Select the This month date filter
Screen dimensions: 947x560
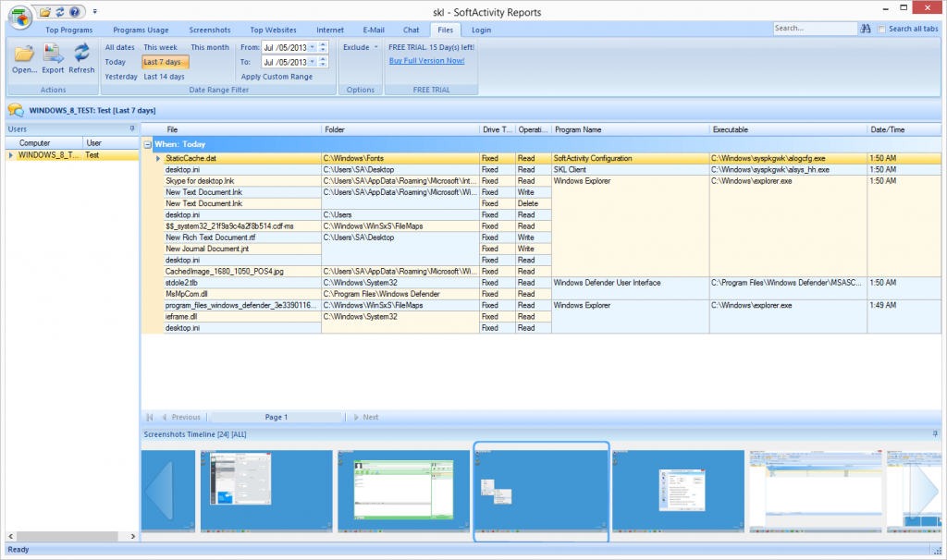(x=210, y=47)
